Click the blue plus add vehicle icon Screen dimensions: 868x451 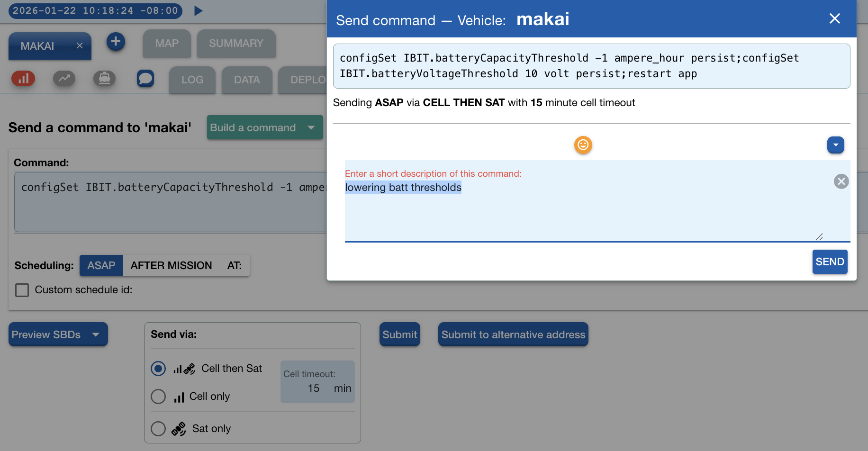116,42
